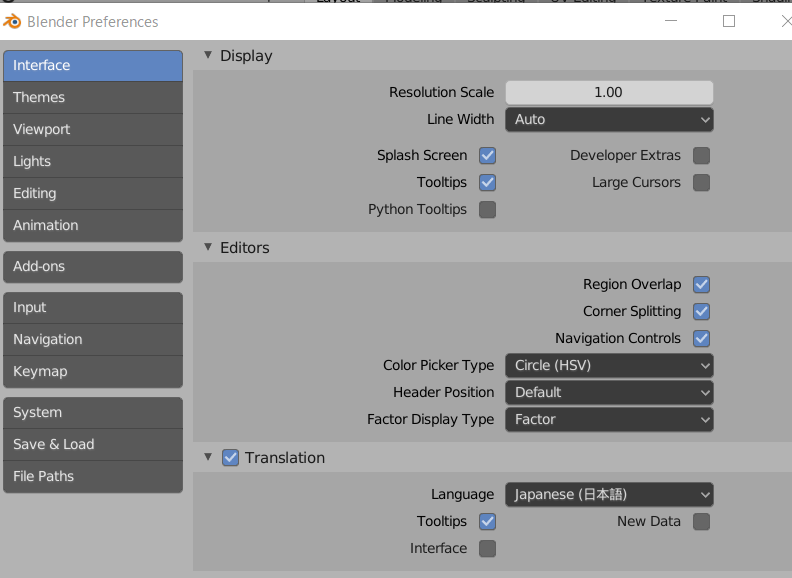Maximize the Blender Preferences window

pyautogui.click(x=729, y=21)
